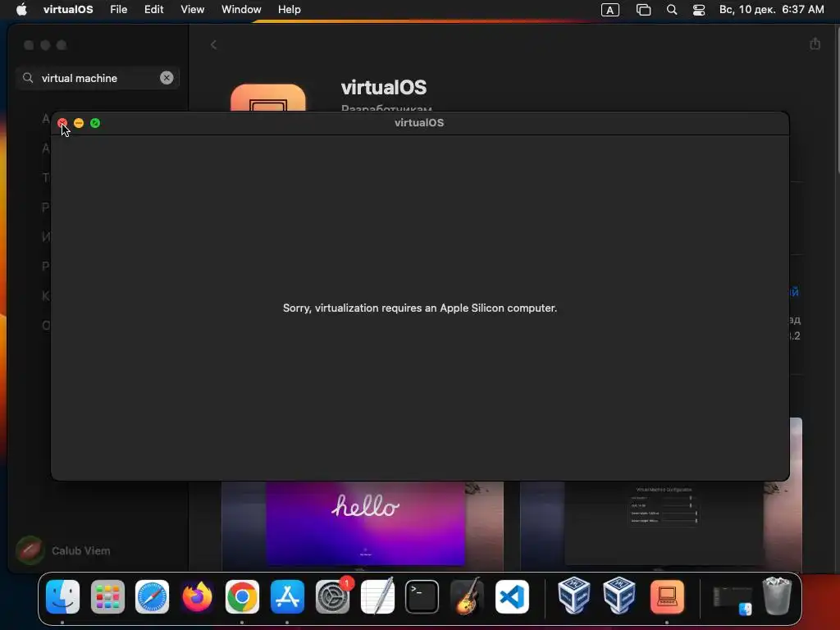Open the first VirtualBox icon in Dock
840x630 pixels.
click(573, 596)
